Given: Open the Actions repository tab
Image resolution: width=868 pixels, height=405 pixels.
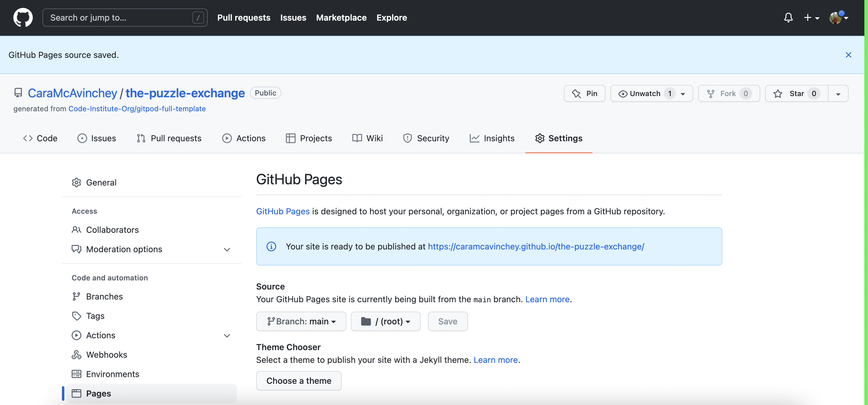Looking at the screenshot, I should (x=244, y=138).
